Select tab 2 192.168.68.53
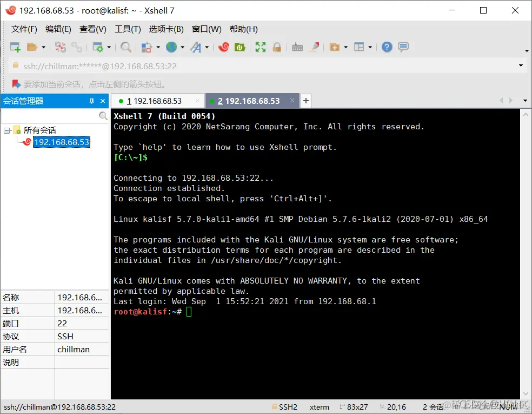 click(x=252, y=101)
